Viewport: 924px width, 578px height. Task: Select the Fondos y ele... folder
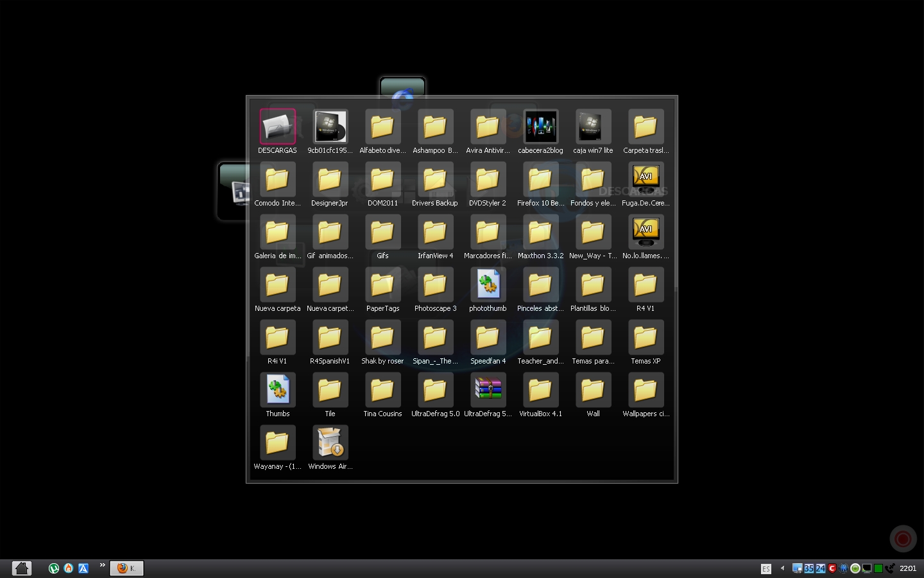click(593, 179)
